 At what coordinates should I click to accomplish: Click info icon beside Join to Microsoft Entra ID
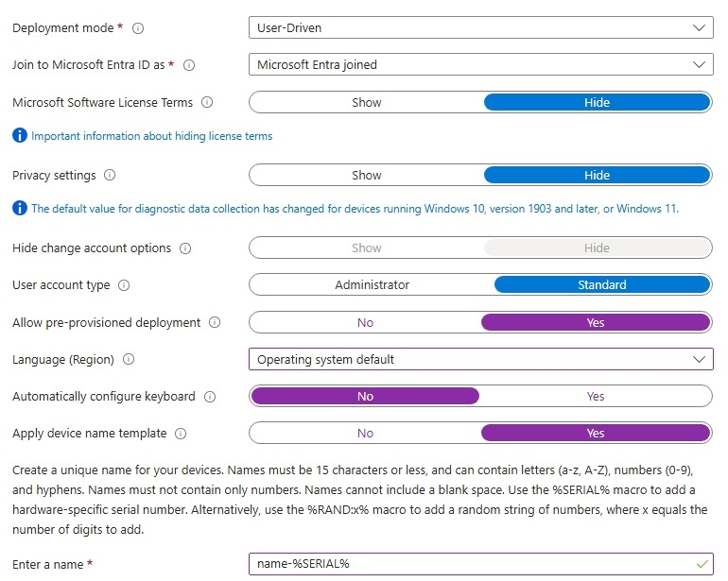pyautogui.click(x=188, y=65)
